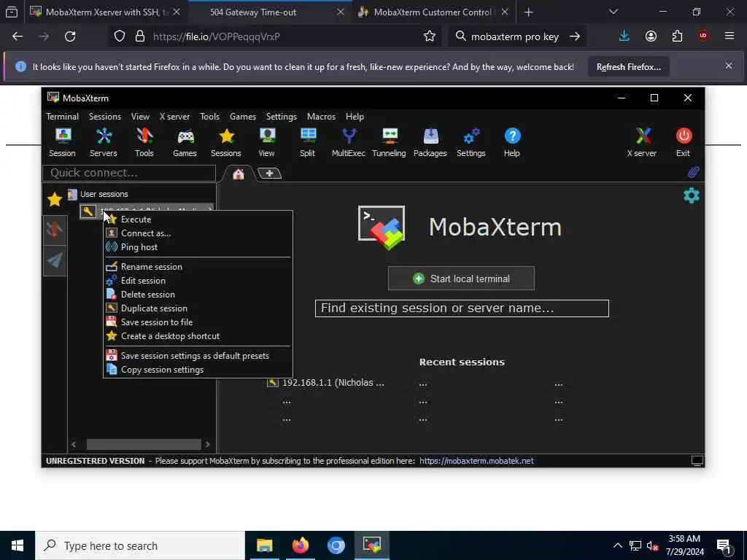Open the Firefox hamburger application menu
Viewport: 747px width, 560px height.
click(x=729, y=36)
